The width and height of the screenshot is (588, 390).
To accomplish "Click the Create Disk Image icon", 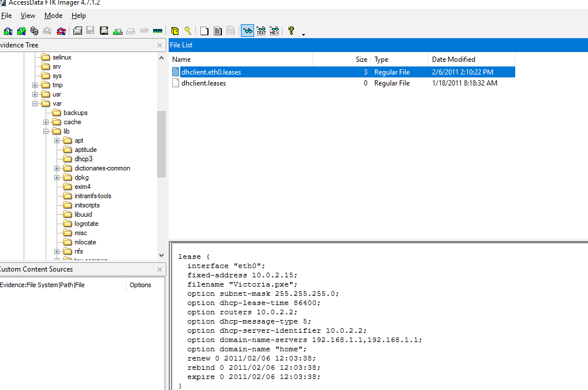I will pyautogui.click(x=77, y=31).
